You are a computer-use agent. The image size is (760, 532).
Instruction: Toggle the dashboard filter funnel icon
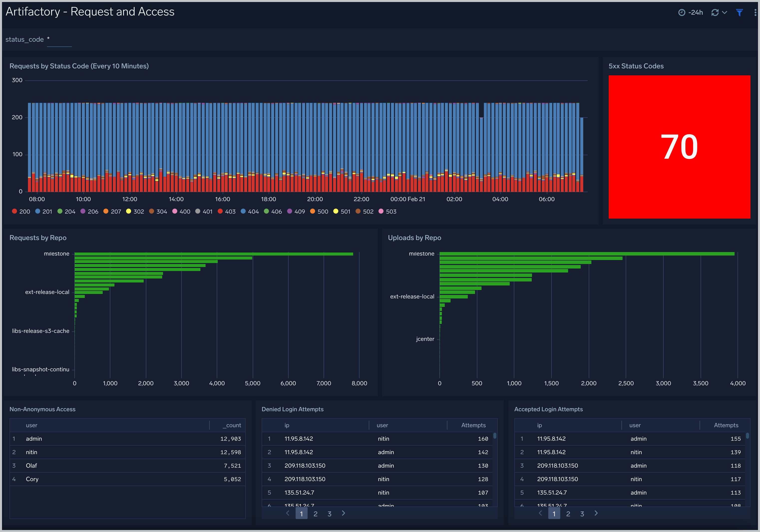pyautogui.click(x=740, y=12)
